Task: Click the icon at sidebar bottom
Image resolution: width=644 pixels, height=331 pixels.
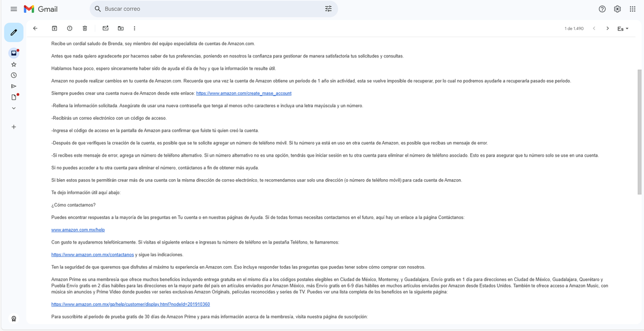Action: [13, 318]
